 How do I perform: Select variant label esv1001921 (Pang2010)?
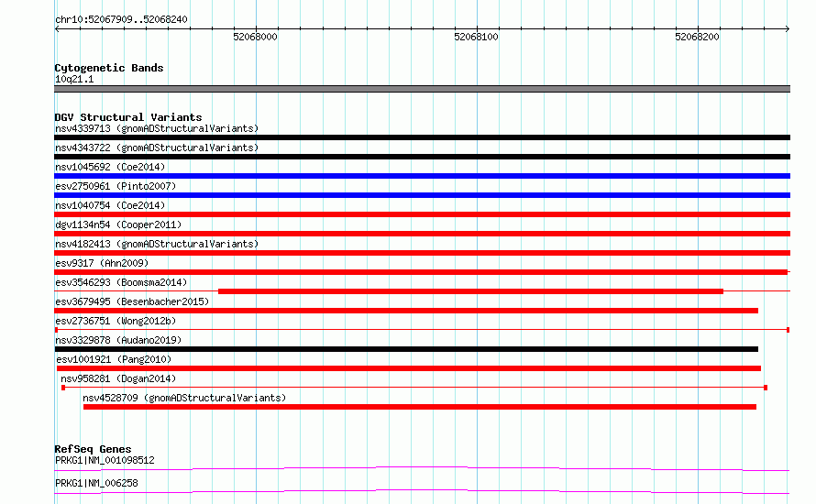pyautogui.click(x=114, y=359)
